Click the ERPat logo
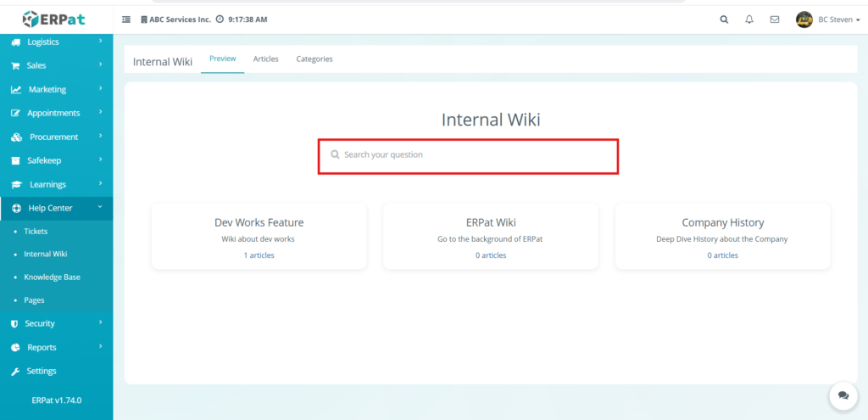 coord(55,18)
